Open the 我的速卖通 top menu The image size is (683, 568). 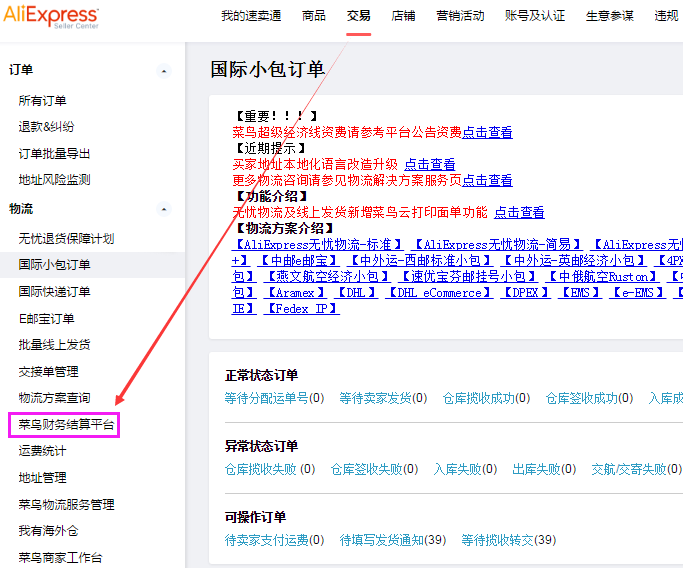[x=251, y=16]
